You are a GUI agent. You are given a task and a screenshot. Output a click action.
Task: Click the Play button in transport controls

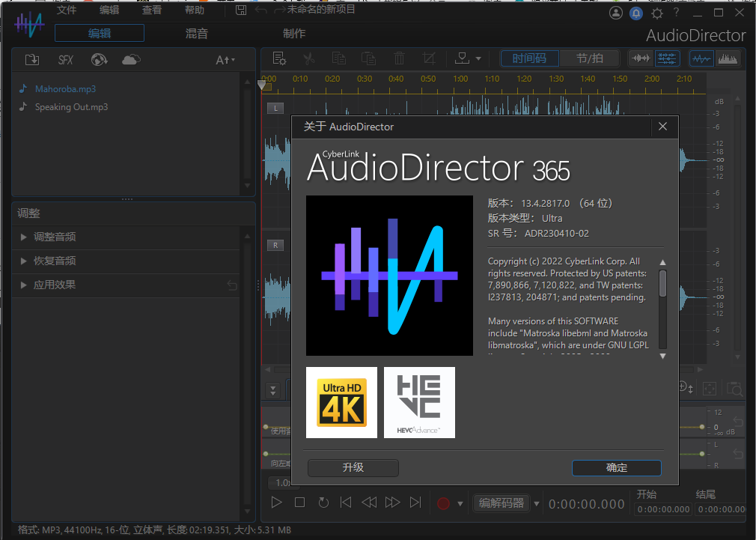[276, 503]
